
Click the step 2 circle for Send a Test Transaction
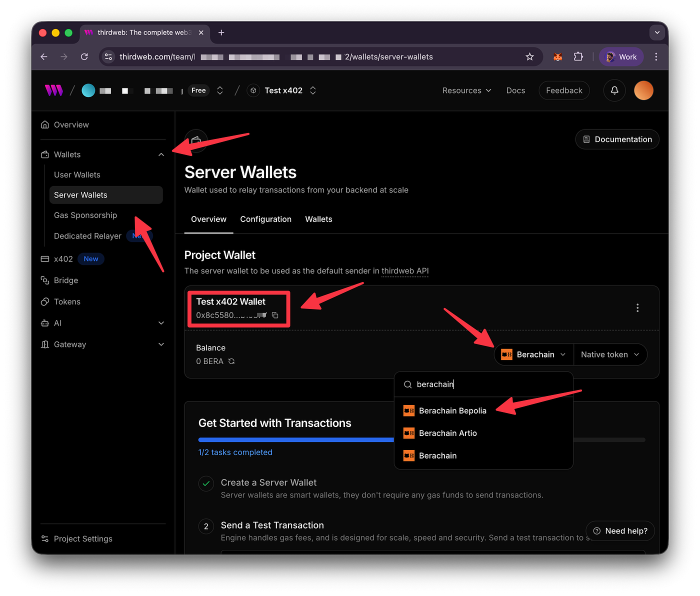(x=206, y=526)
